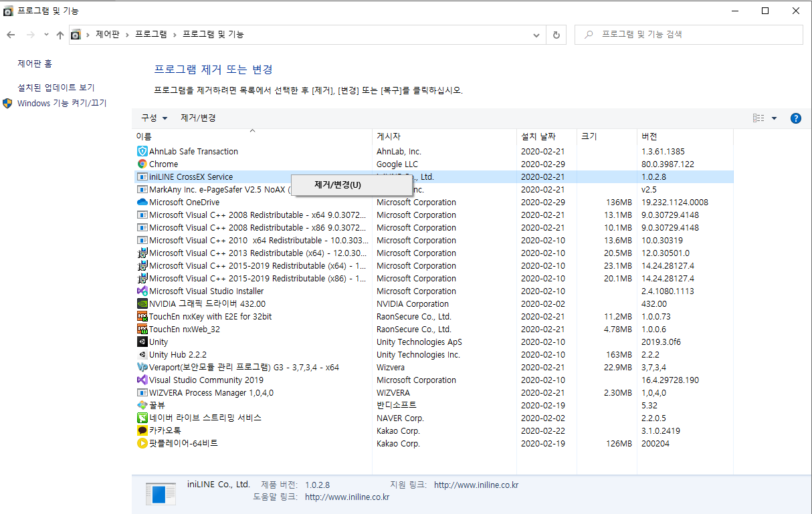
Task: Click NVIDIA Corporation publisher cell
Action: 413,304
